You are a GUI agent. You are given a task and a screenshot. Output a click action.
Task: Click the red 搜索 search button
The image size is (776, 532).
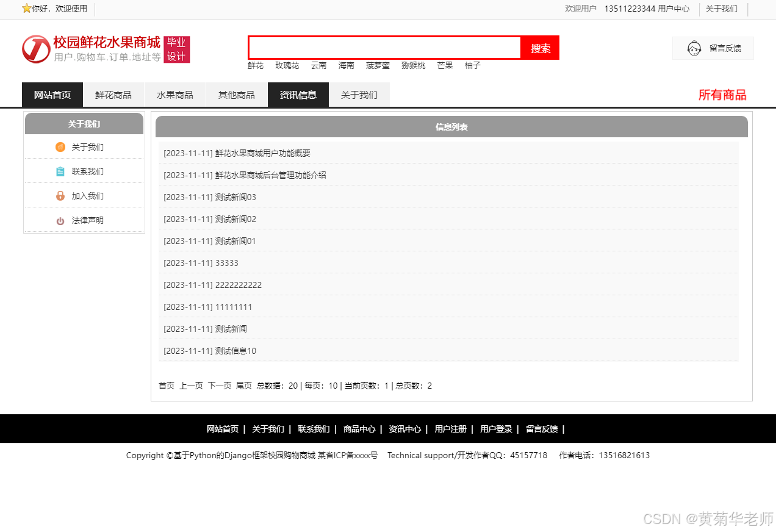[541, 48]
